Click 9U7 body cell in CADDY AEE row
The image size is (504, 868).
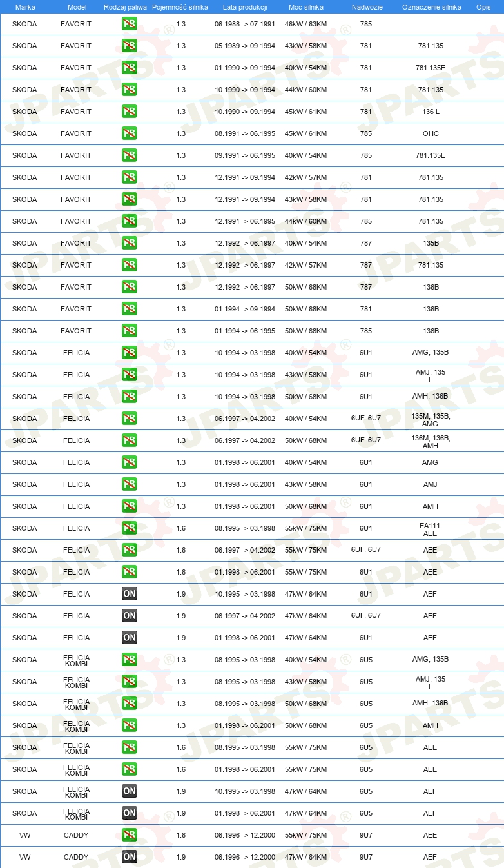coord(366,836)
